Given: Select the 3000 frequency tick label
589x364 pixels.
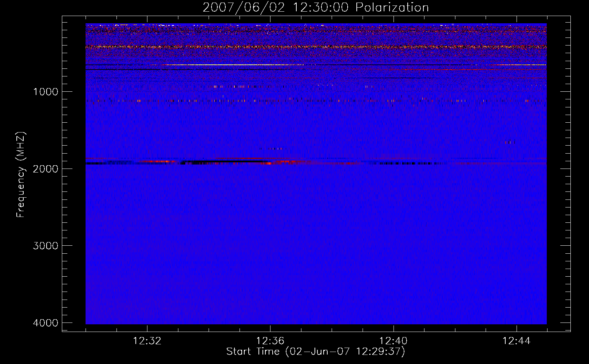Looking at the screenshot, I should tap(46, 246).
